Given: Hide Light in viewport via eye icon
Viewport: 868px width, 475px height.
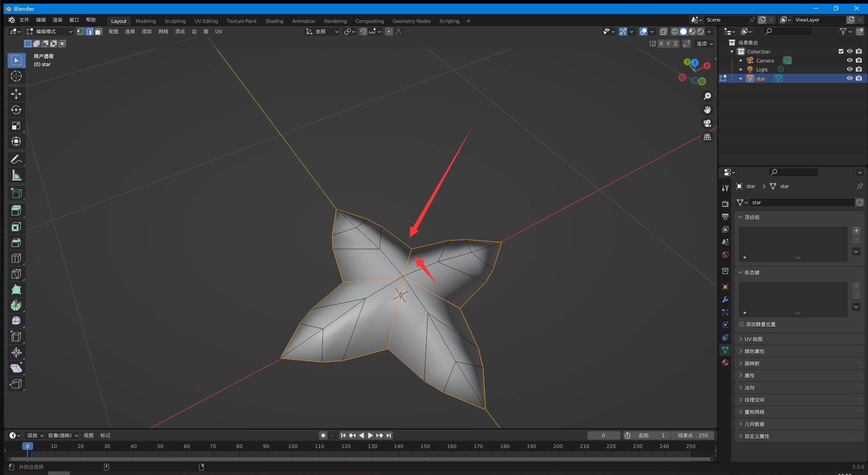Looking at the screenshot, I should point(850,69).
